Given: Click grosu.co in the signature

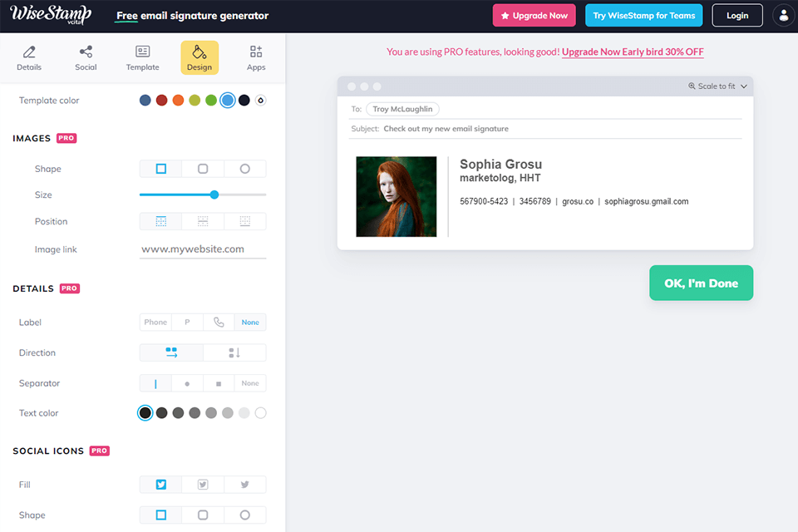Looking at the screenshot, I should (578, 202).
